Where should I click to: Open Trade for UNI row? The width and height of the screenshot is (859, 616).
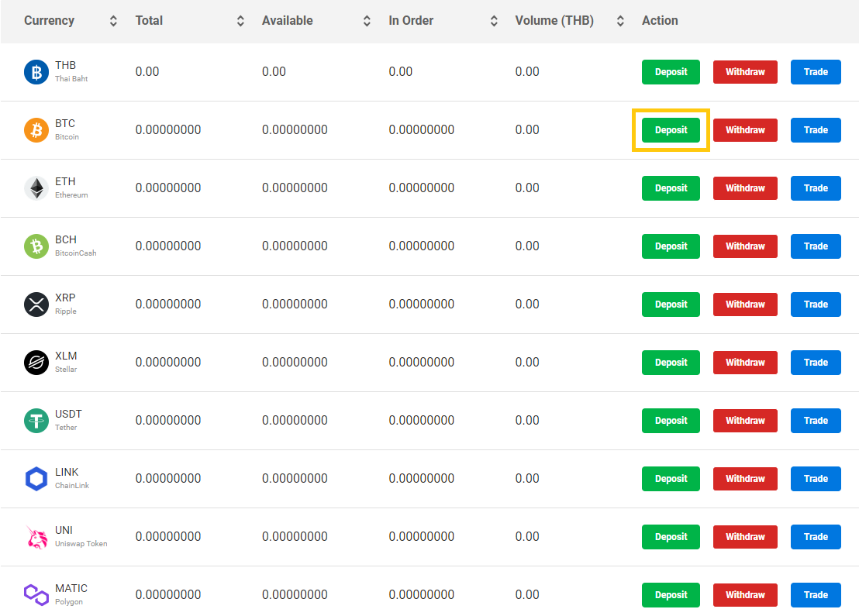point(816,537)
